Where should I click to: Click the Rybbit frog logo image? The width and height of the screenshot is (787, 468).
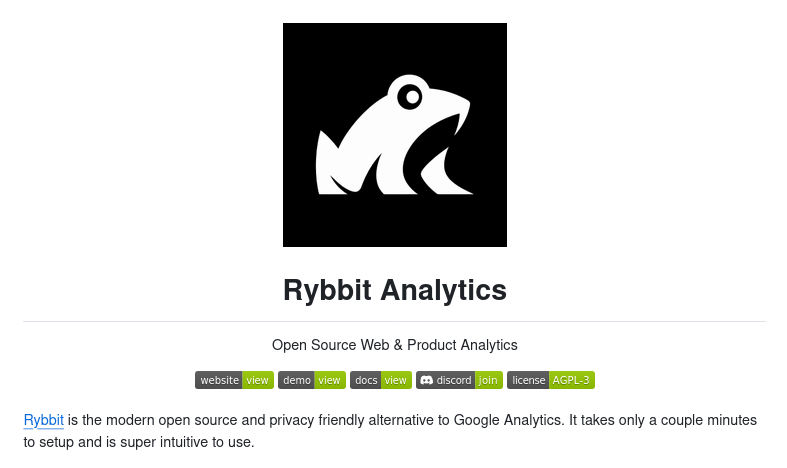coord(394,135)
